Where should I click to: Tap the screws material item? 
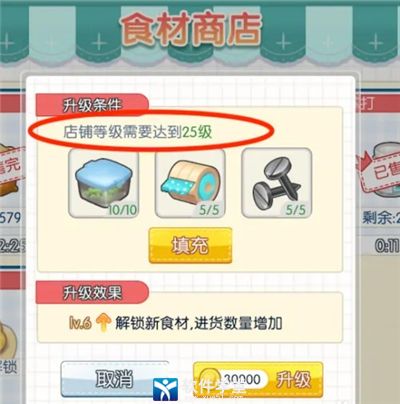pyautogui.click(x=277, y=183)
